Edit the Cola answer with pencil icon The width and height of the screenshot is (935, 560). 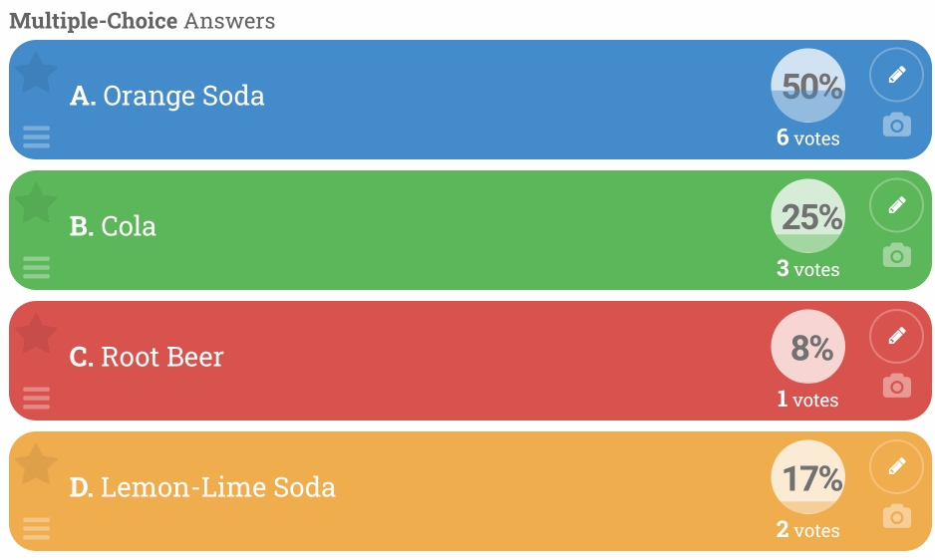(x=896, y=205)
